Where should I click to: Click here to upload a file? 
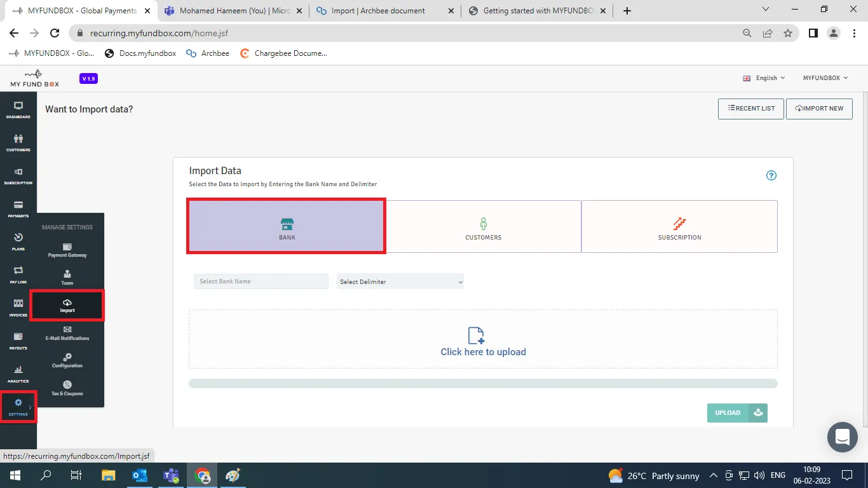click(x=483, y=339)
